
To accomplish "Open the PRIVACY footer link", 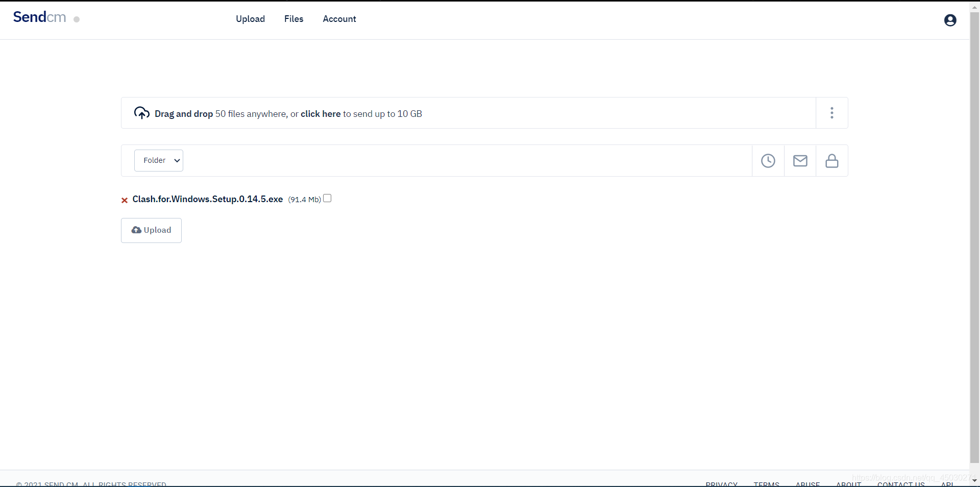I will coord(722,484).
